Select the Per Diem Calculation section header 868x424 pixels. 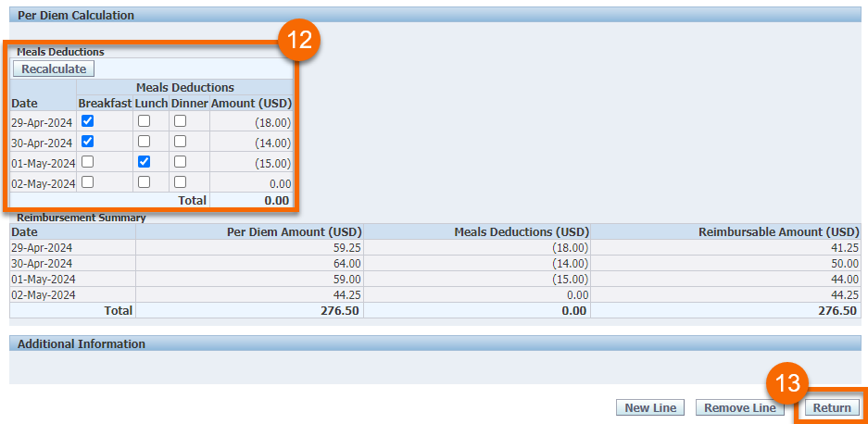pyautogui.click(x=76, y=16)
